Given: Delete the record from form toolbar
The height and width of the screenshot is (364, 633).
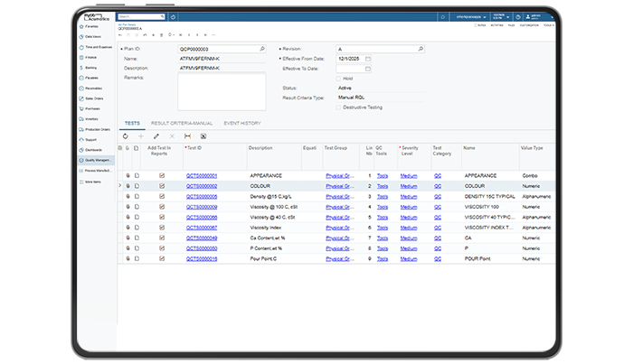Looking at the screenshot, I should click(x=162, y=35).
